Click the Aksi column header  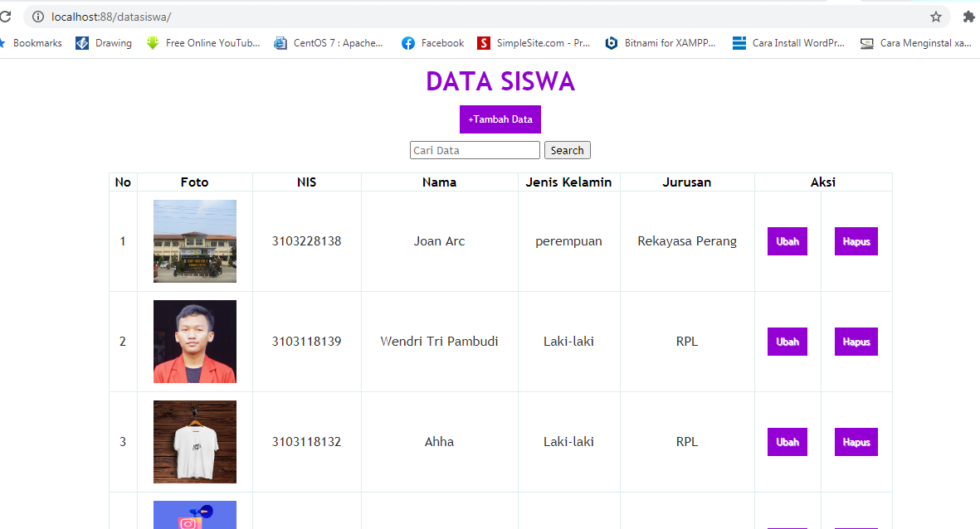point(823,182)
